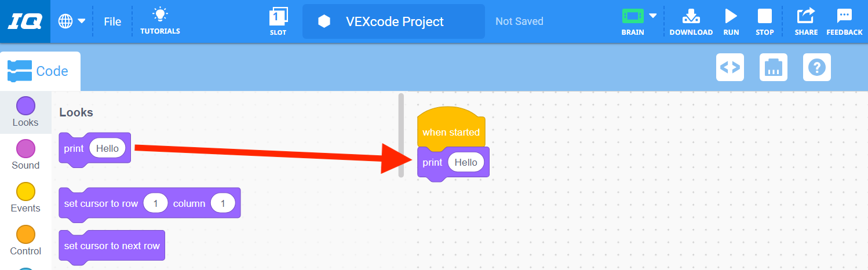The width and height of the screenshot is (868, 270).
Task: Click the VEXcode Project name field
Action: point(394,21)
